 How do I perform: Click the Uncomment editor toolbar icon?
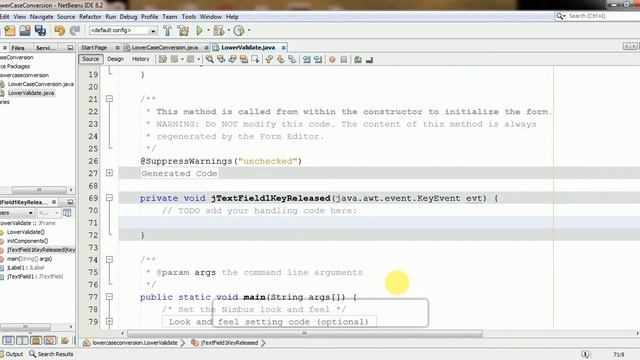(369, 60)
